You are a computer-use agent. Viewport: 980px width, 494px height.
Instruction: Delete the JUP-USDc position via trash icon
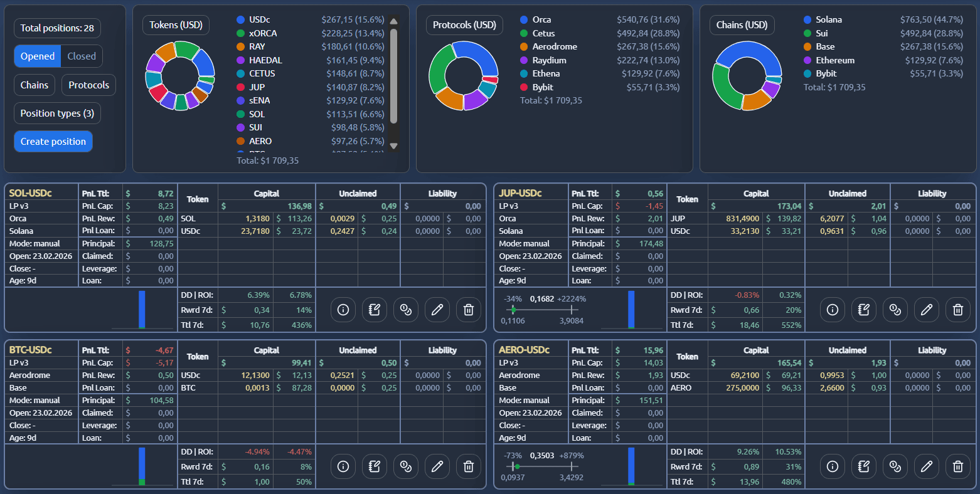tap(958, 310)
